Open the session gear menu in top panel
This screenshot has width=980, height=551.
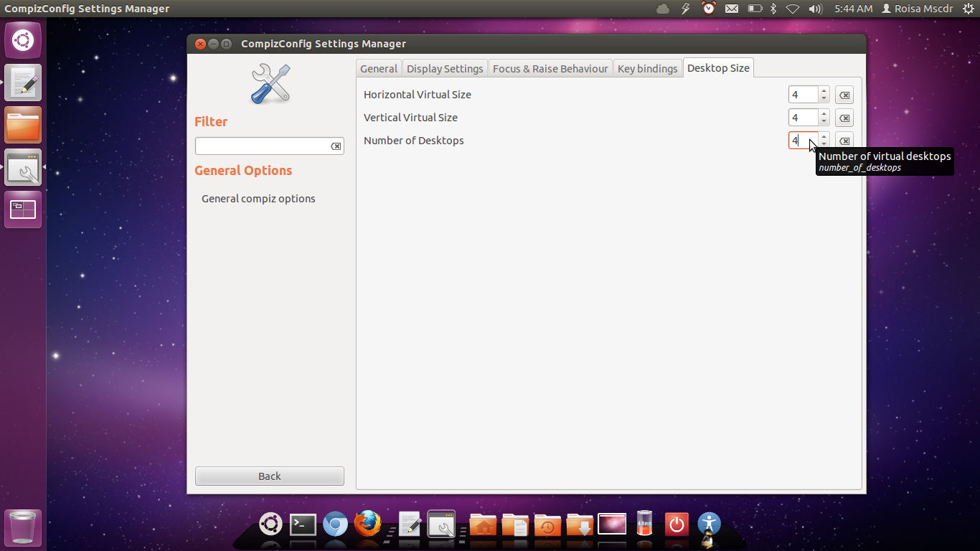tap(969, 9)
